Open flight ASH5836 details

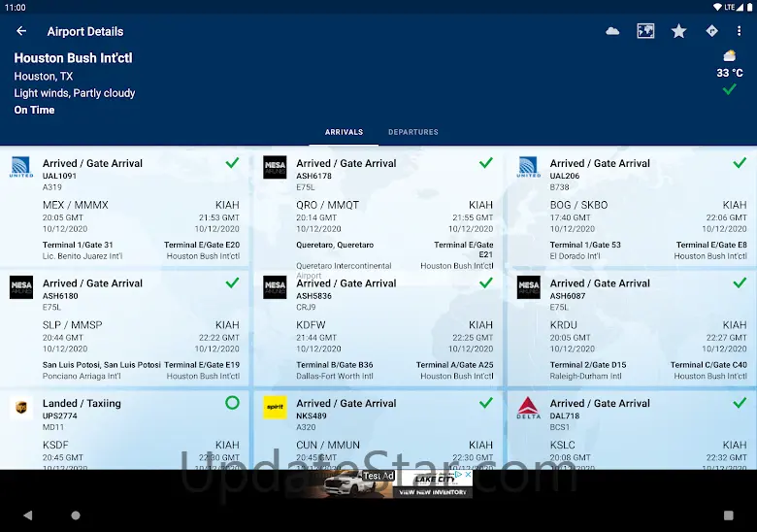378,328
